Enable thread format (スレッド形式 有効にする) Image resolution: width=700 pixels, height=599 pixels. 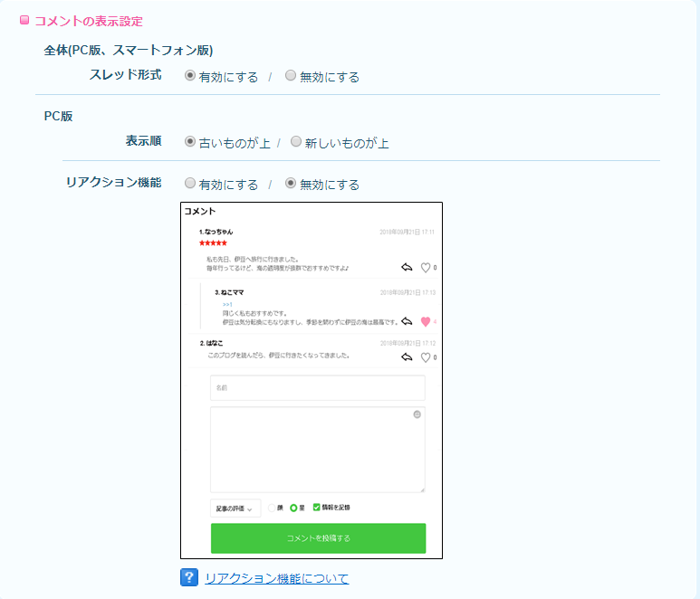(190, 75)
